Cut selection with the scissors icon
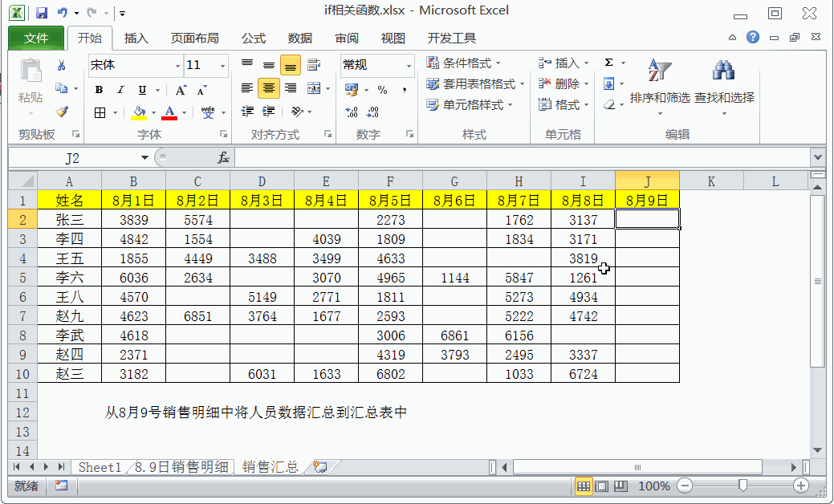This screenshot has width=834, height=504. coord(62,65)
